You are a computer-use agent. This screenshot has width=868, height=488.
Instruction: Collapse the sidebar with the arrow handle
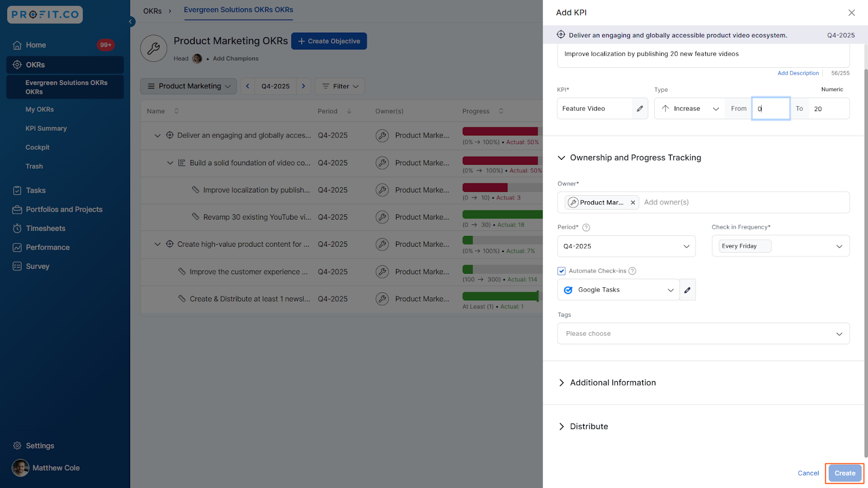(131, 22)
